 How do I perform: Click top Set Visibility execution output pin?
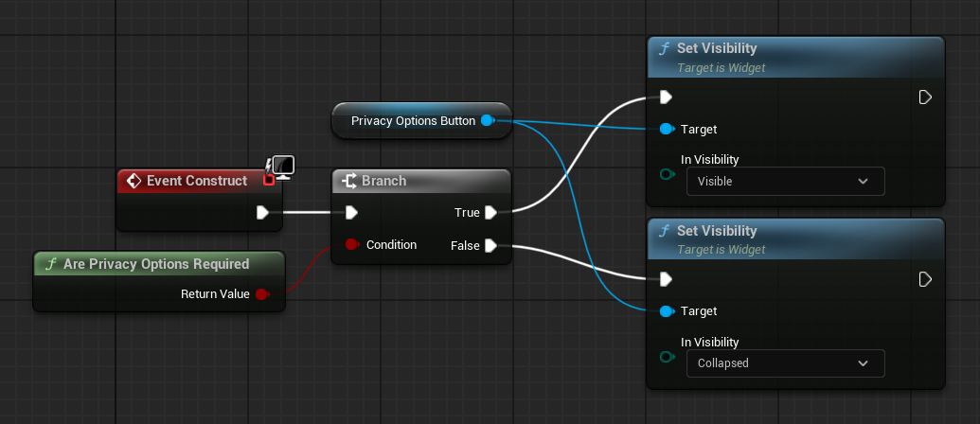(925, 97)
